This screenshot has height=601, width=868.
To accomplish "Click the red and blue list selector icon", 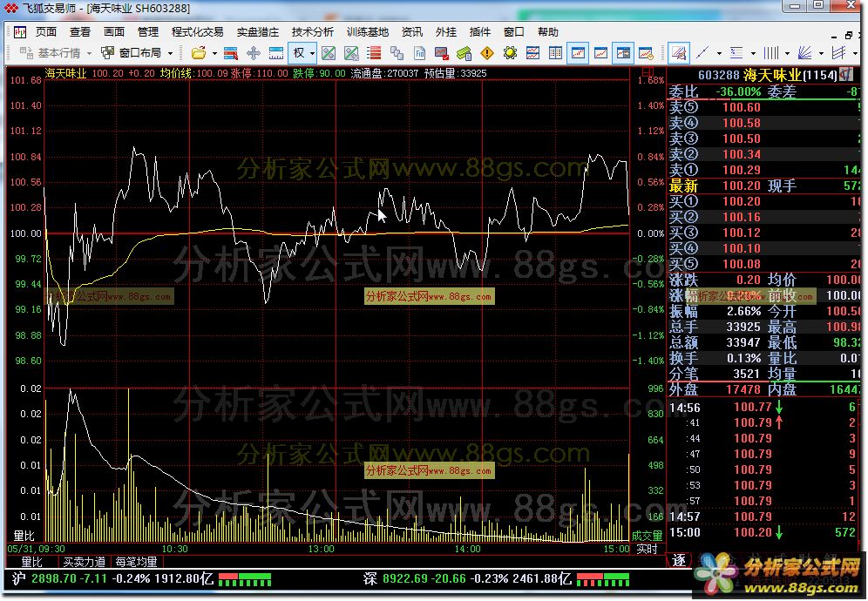I will (231, 53).
